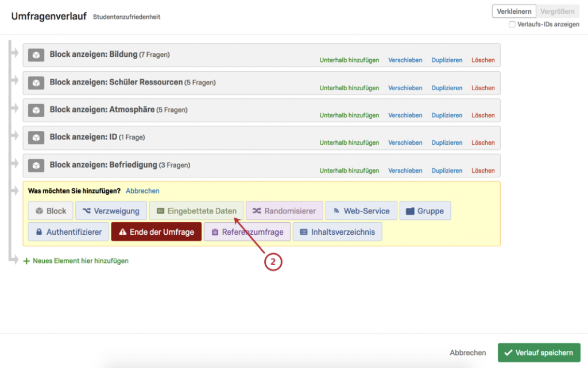Select the 'Block anzeigen: Bildung' title
Image resolution: width=588 pixels, height=368 pixels.
click(94, 55)
